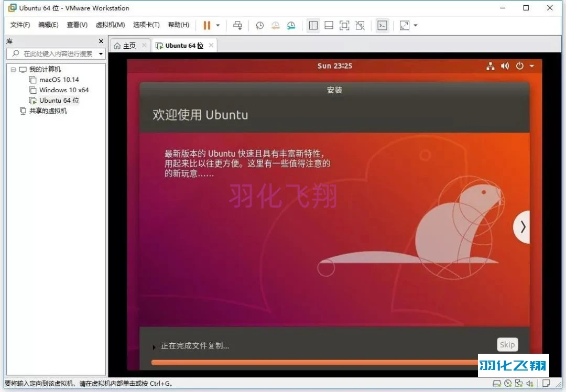
Task: Click the CD/DVD drive status icon
Action: [x=508, y=383]
